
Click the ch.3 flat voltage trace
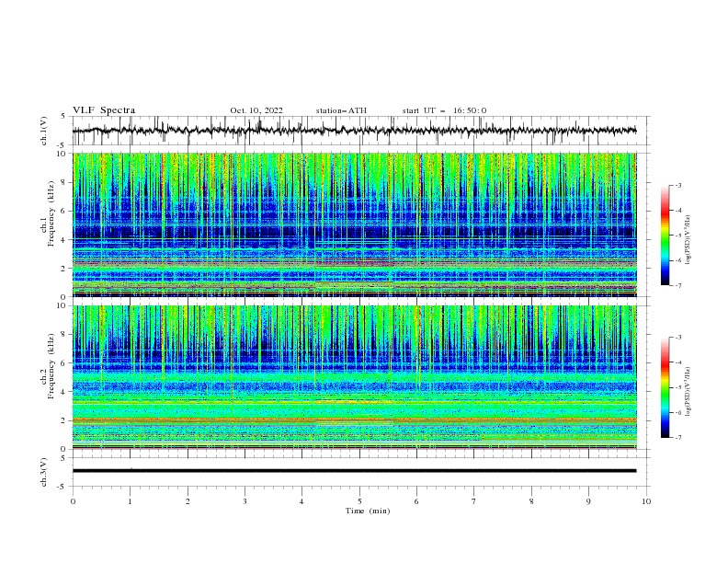coord(354,471)
